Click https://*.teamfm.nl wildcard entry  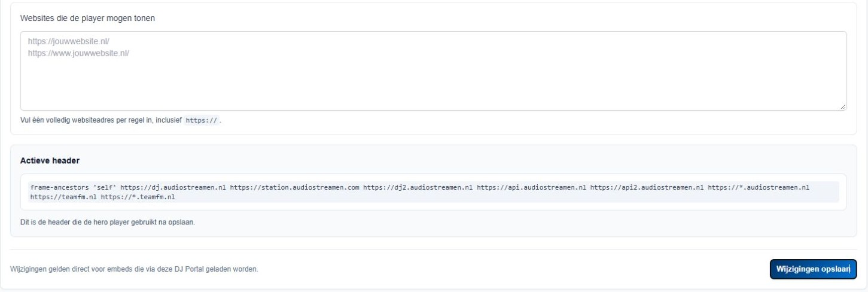click(x=138, y=196)
